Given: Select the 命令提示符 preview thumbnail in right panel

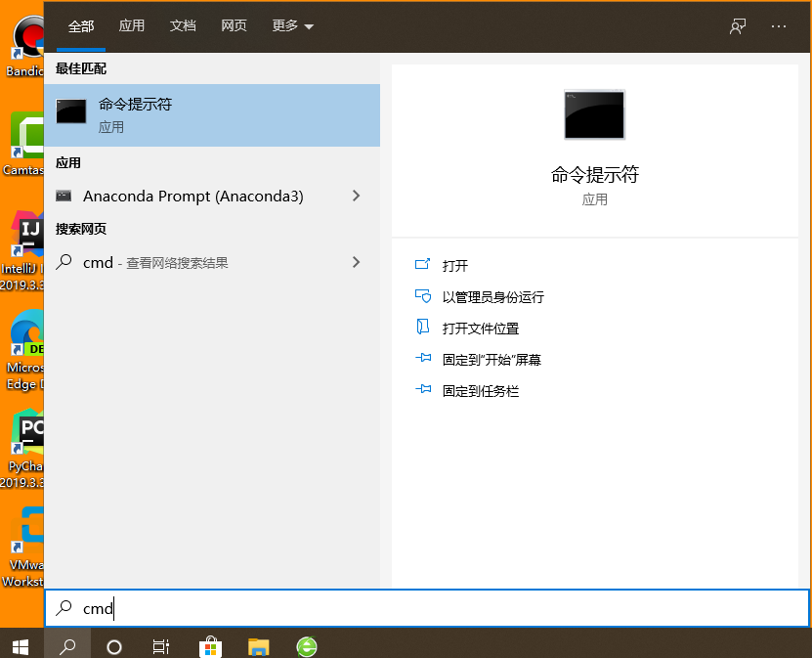Looking at the screenshot, I should pos(593,114).
